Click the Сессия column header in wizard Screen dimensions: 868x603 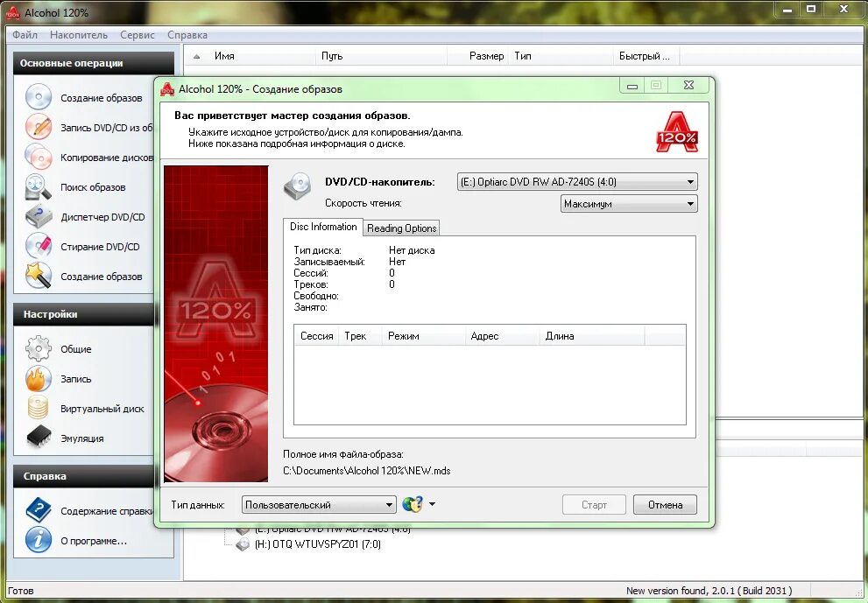pos(316,336)
